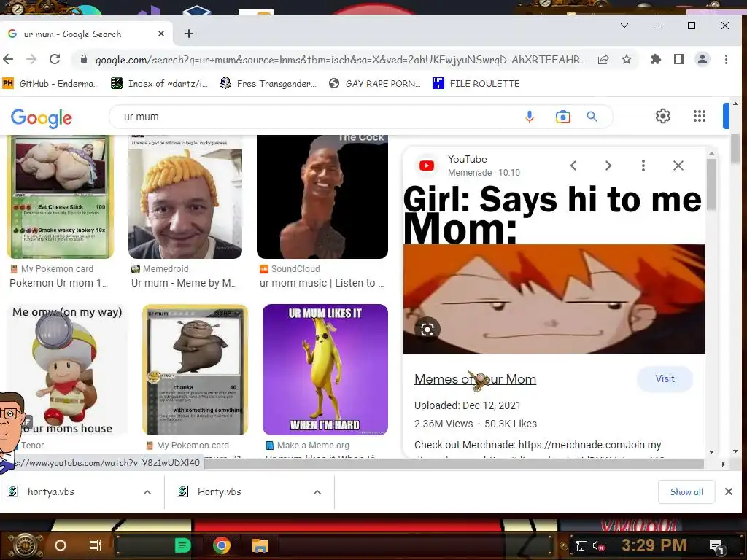Click the YouTube icon in preview panel
The image size is (747, 560).
[426, 166]
